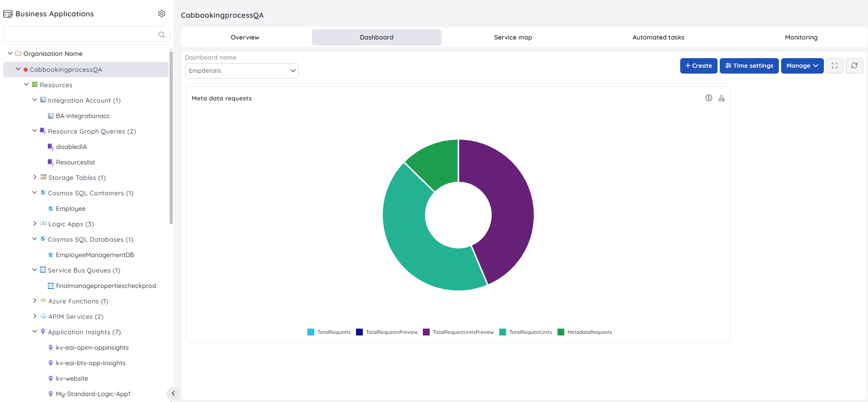This screenshot has height=402, width=868.
Task: Toggle the TotalRequests legend swatch
Action: point(311,332)
